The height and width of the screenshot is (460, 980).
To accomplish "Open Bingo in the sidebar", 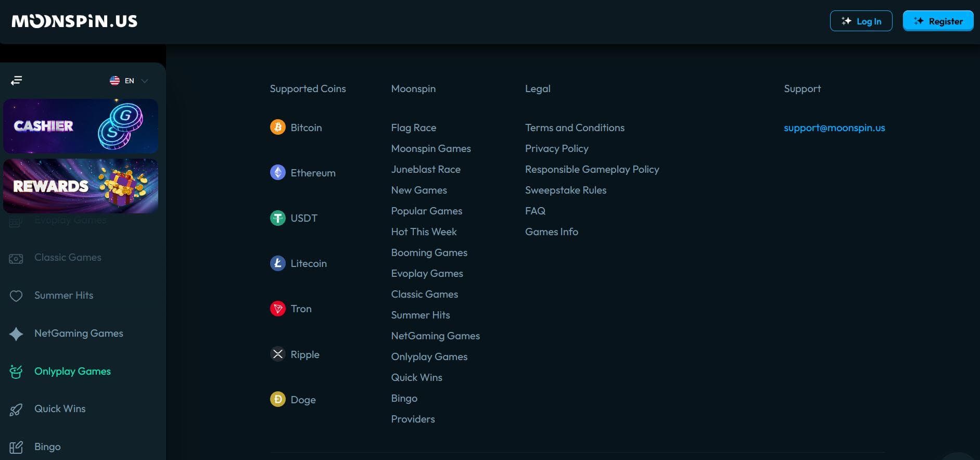I will [x=47, y=447].
